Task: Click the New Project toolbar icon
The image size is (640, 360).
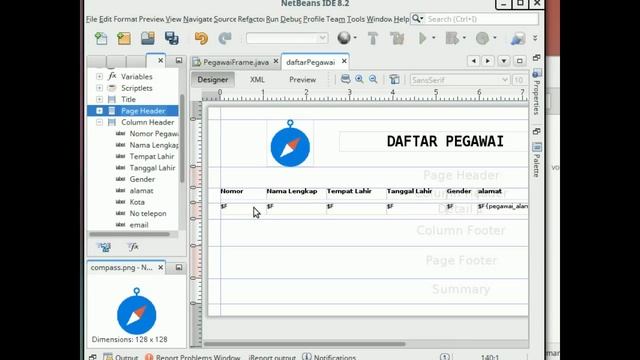Action: pos(124,38)
